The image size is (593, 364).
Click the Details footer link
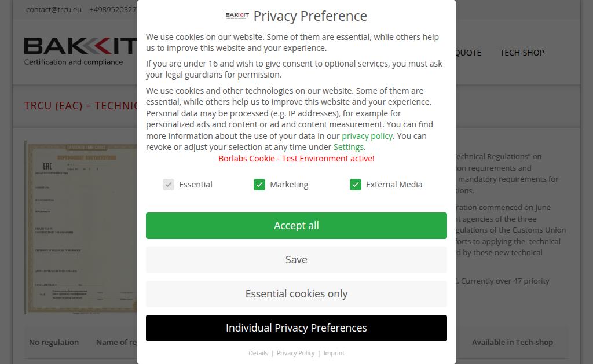[x=258, y=353]
